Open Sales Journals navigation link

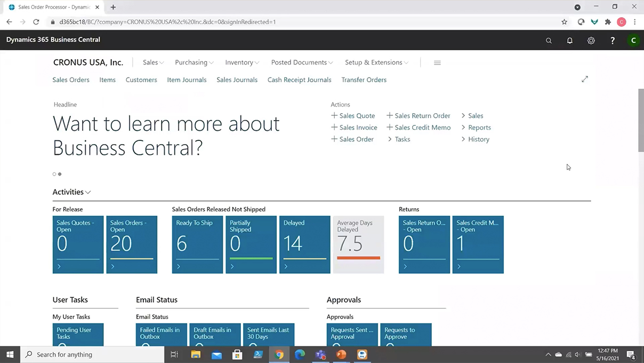(x=237, y=80)
